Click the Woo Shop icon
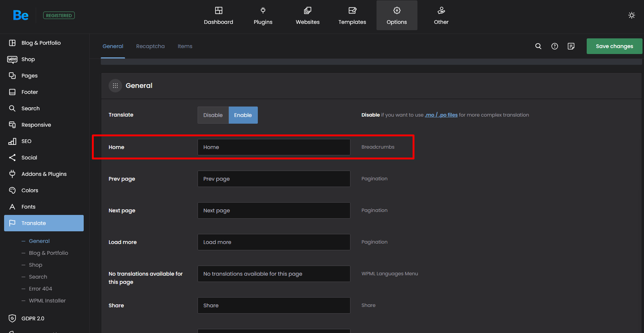 click(x=12, y=59)
